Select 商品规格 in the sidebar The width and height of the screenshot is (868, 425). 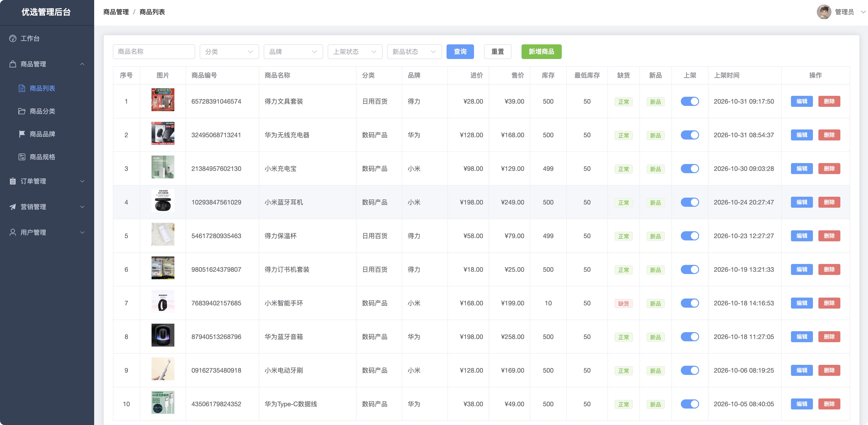[x=47, y=157]
